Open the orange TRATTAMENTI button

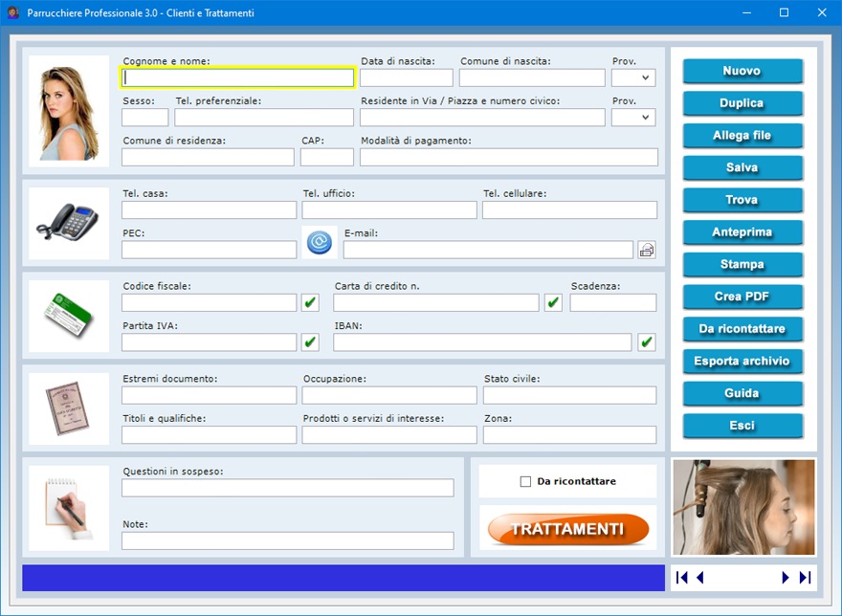point(568,529)
